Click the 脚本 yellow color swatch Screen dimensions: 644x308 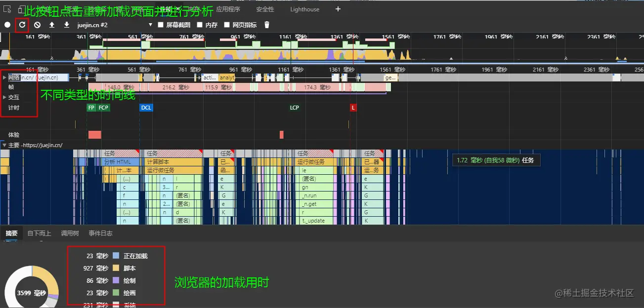116,269
